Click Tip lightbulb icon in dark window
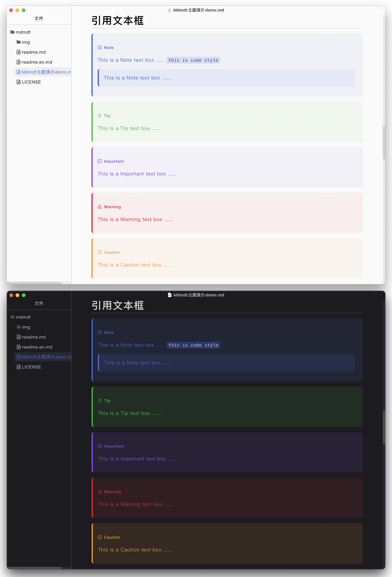 100,401
